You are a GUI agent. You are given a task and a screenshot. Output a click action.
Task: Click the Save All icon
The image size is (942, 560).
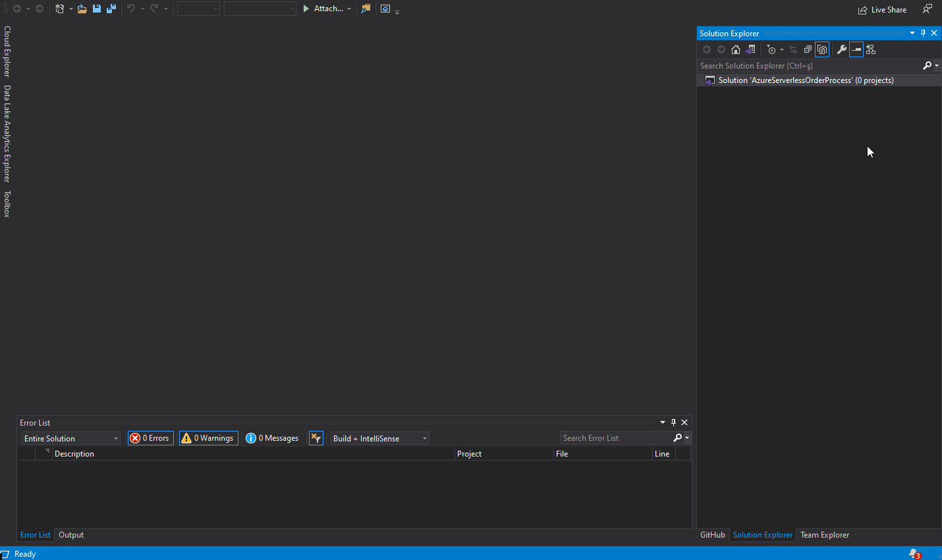pyautogui.click(x=111, y=9)
